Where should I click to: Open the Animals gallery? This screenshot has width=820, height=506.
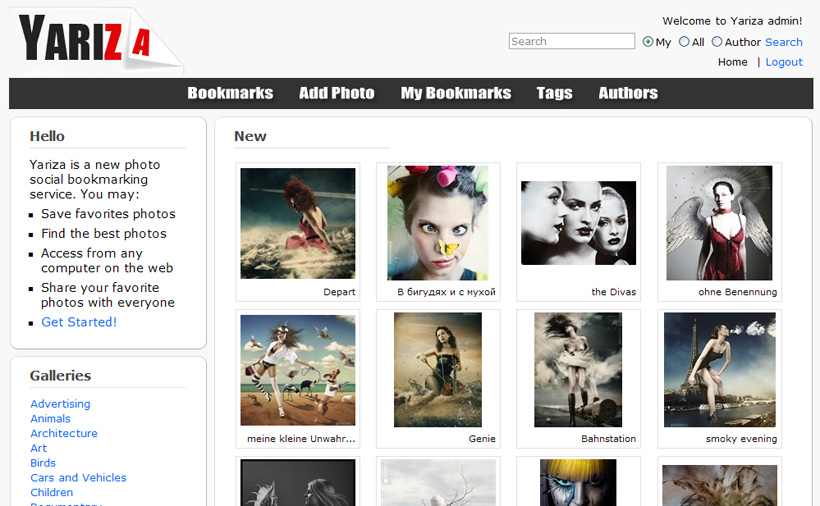(x=50, y=419)
